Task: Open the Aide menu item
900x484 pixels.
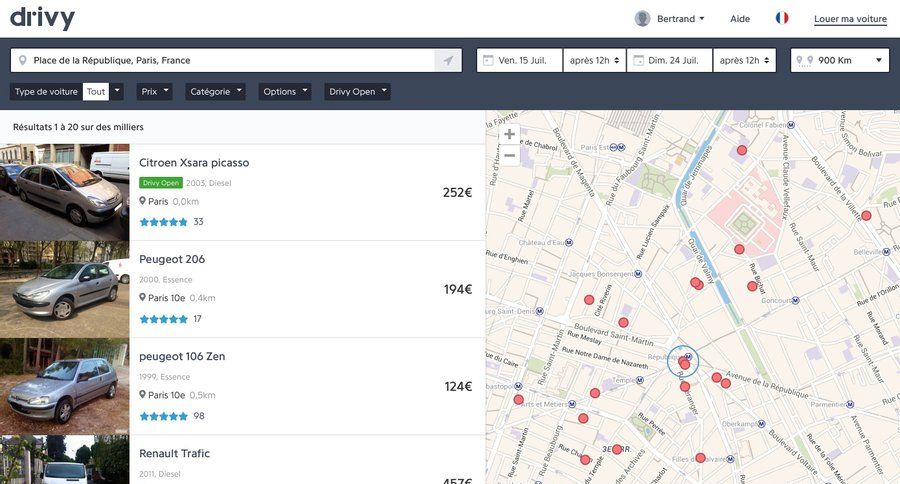Action: pos(740,18)
